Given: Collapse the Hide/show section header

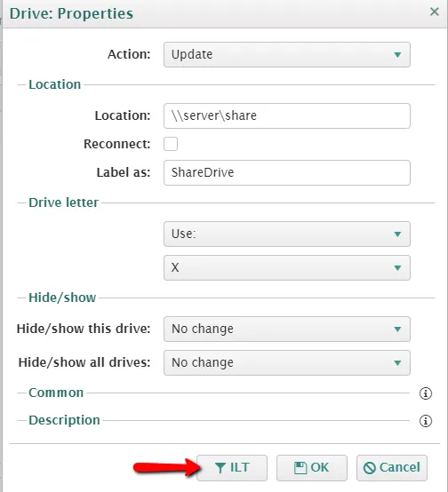Looking at the screenshot, I should pos(62,298).
